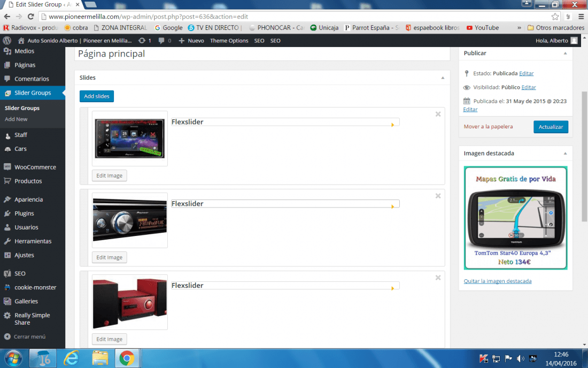Click the TomTom featured image
This screenshot has width=588, height=368.
tap(515, 218)
